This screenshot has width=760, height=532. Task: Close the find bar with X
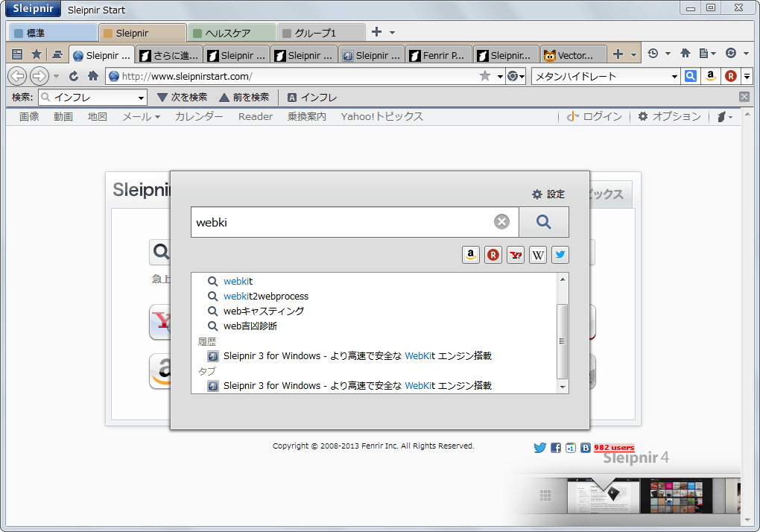pos(744,97)
